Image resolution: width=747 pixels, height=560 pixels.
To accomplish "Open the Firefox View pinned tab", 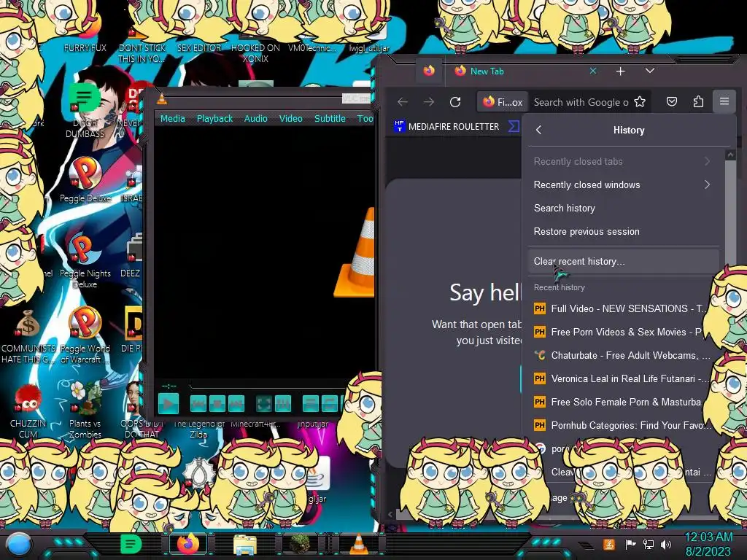I will point(429,71).
